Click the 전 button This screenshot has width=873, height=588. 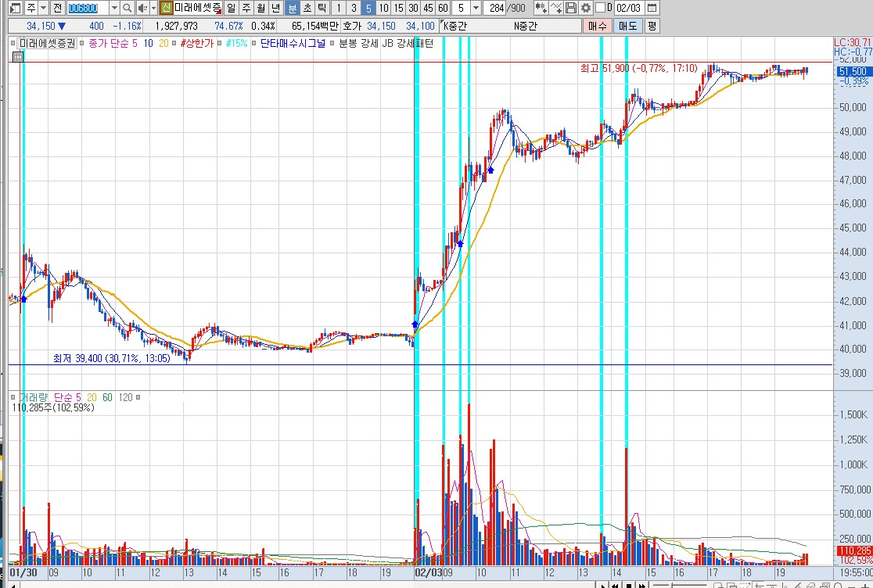pyautogui.click(x=58, y=8)
